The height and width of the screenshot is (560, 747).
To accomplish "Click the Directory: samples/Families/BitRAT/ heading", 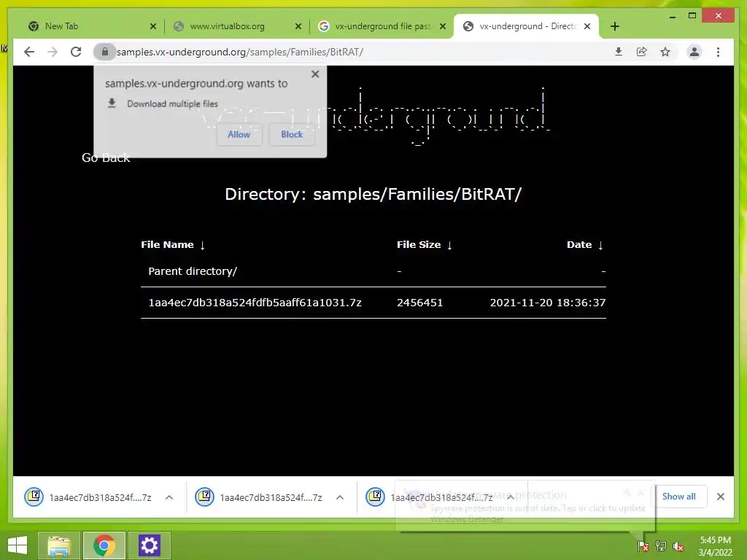I will click(x=373, y=194).
